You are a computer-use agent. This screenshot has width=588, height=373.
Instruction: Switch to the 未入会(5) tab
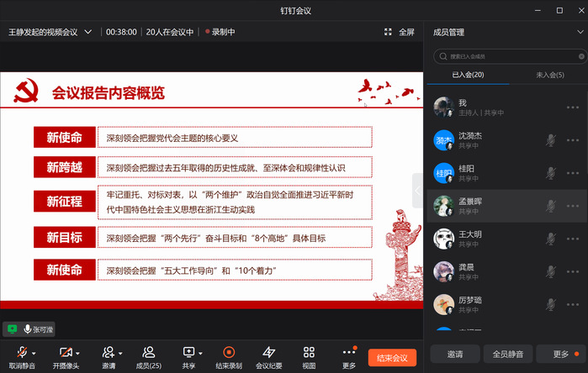(x=548, y=76)
